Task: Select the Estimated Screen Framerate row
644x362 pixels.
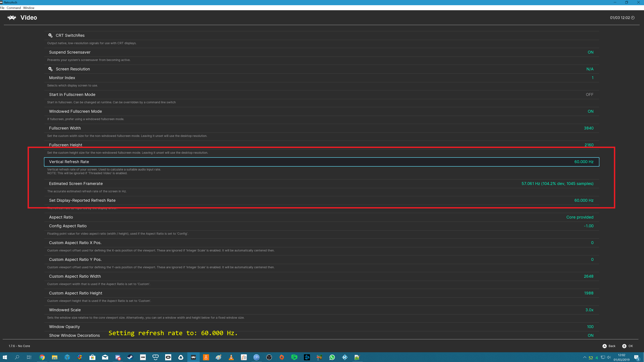Action: [x=322, y=183]
